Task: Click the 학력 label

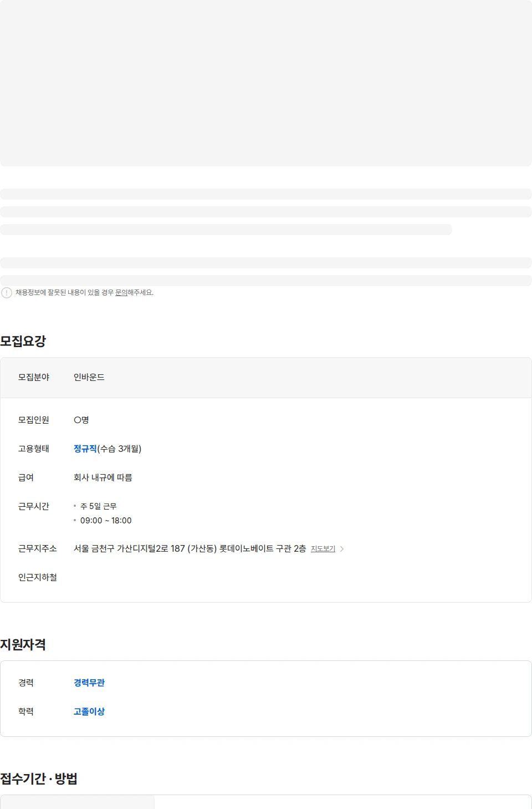Action: point(26,711)
